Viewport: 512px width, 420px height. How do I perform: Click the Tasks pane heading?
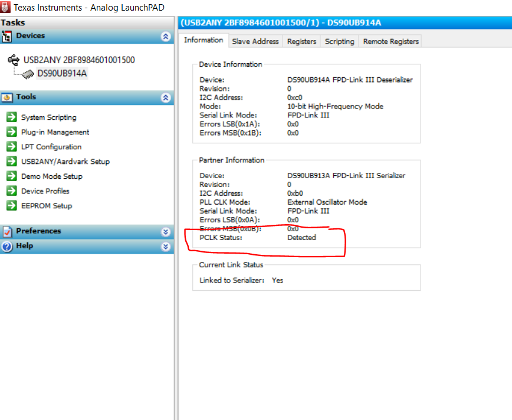click(13, 22)
